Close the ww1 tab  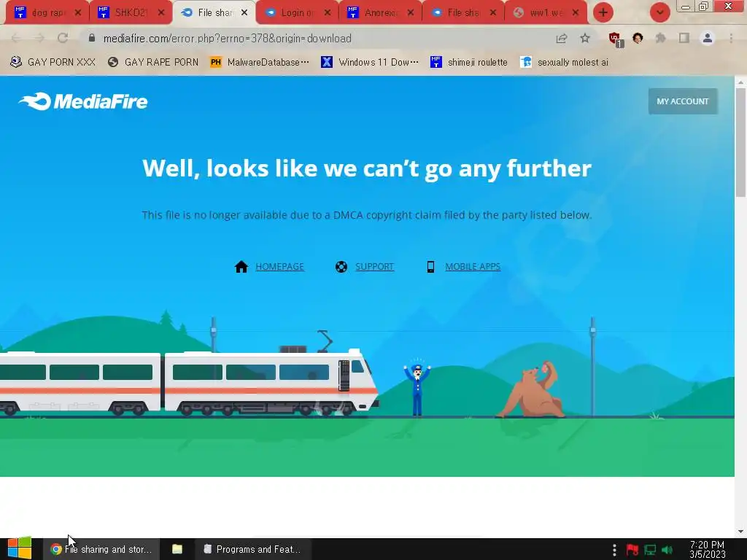pos(576,12)
